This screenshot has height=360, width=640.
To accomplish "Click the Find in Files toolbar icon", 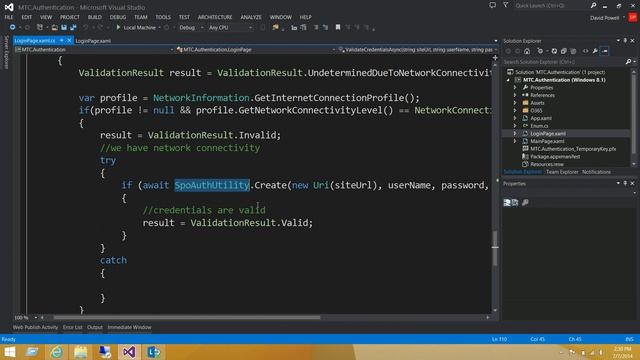I will click(x=276, y=27).
